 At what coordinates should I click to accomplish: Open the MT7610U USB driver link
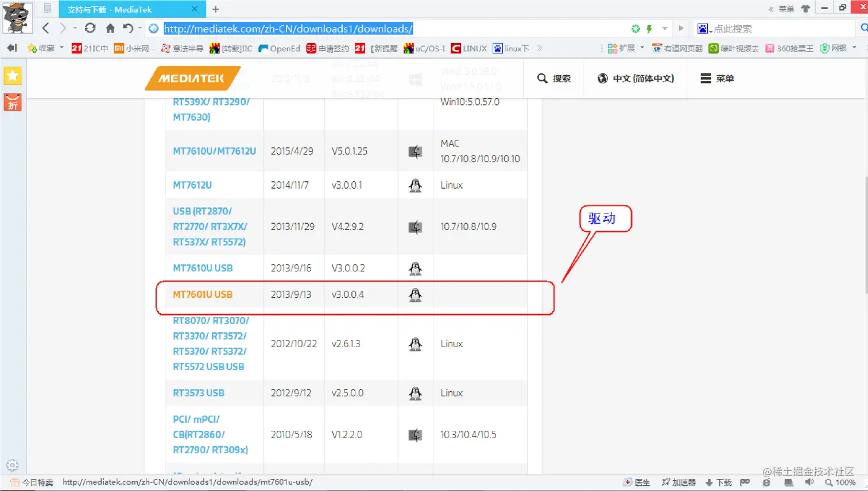point(203,268)
